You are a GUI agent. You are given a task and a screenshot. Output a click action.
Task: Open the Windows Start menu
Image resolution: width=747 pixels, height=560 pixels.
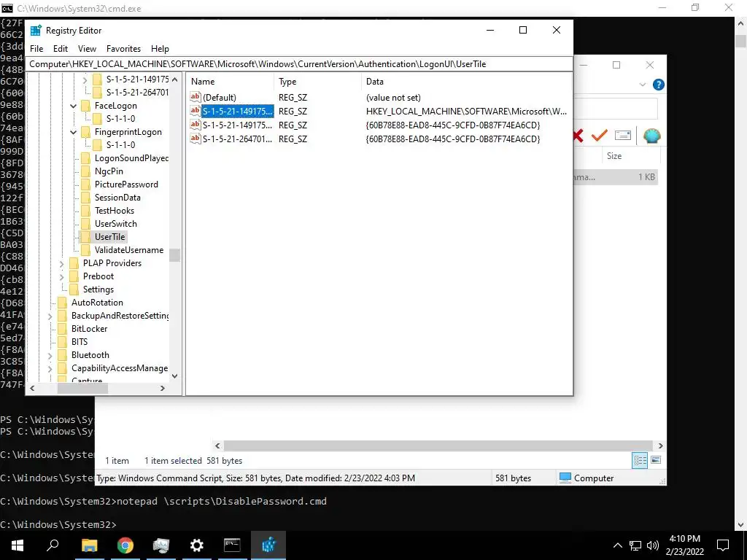point(18,545)
